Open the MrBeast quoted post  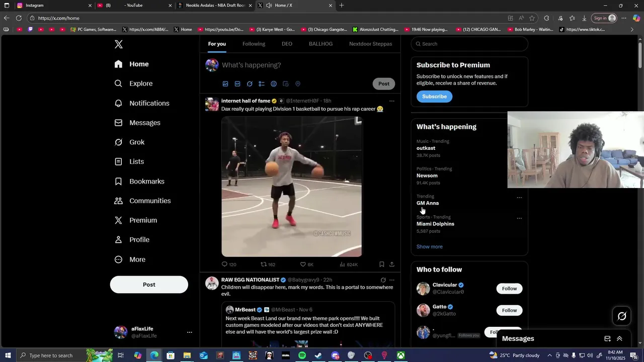click(x=308, y=324)
